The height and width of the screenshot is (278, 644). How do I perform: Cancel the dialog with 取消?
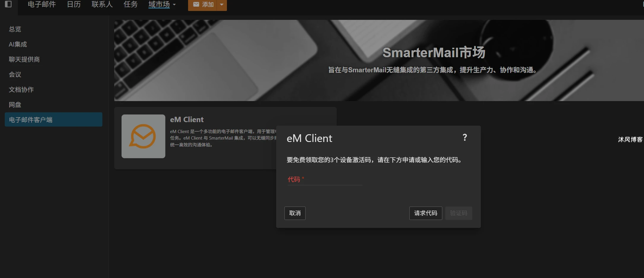295,213
